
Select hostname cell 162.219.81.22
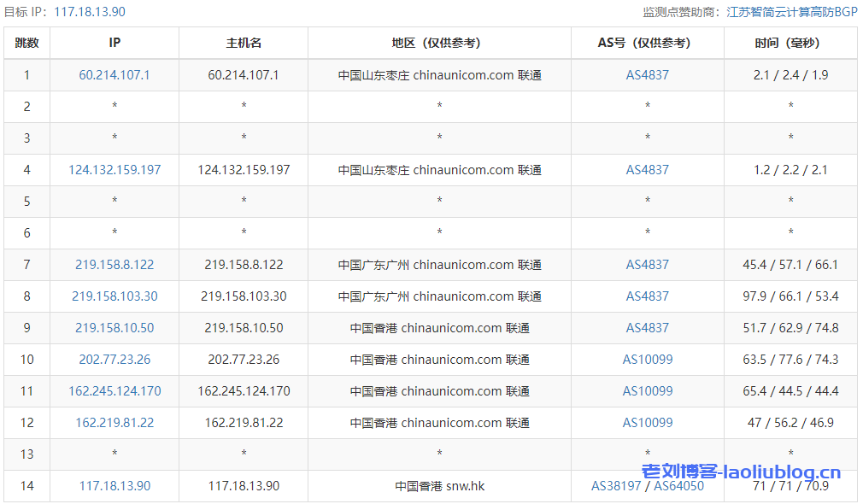244,423
